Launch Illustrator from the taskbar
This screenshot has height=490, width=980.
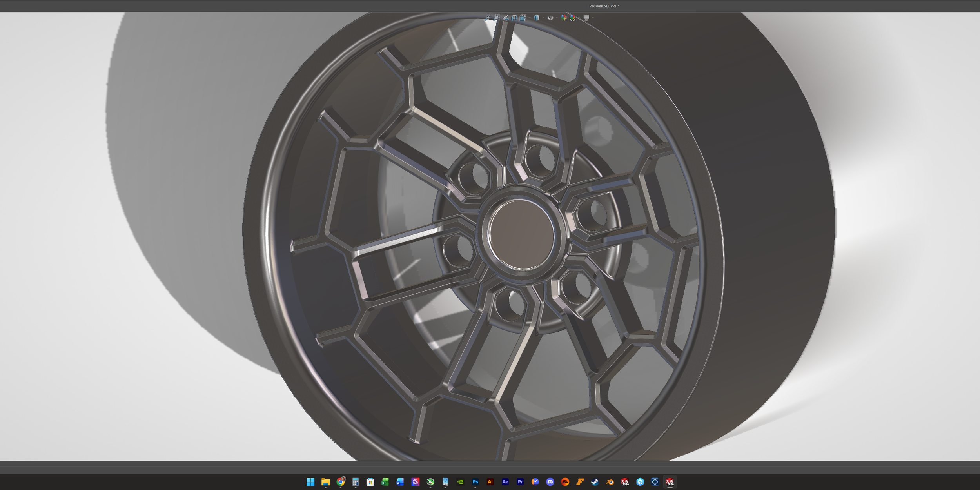pos(490,482)
